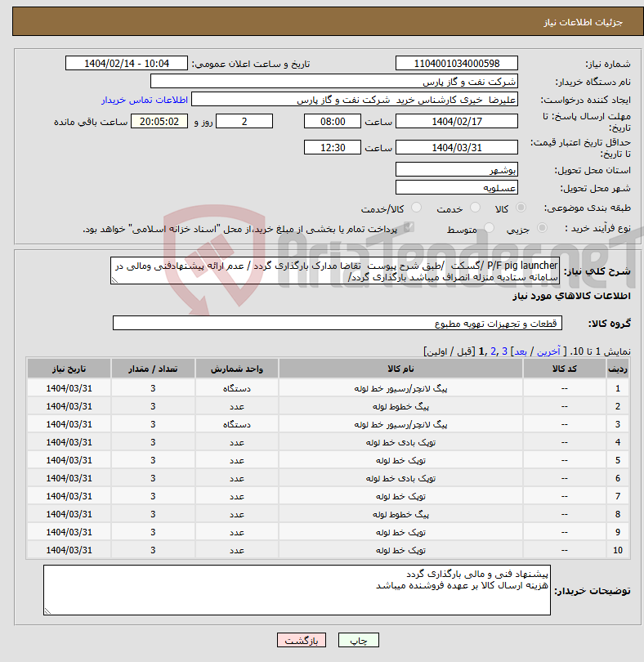The width and height of the screenshot is (644, 662).
Task: Select the کالا radio button
Action: click(x=521, y=208)
